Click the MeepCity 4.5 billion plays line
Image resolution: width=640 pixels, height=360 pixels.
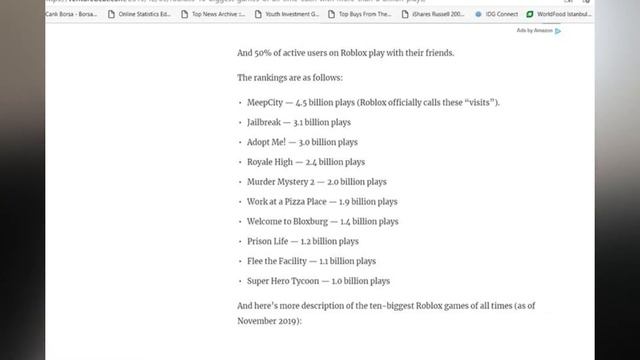click(x=373, y=102)
